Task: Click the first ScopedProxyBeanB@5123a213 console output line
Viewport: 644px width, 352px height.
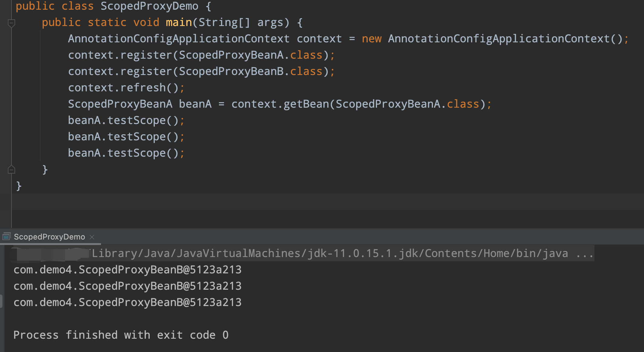Action: click(x=127, y=270)
